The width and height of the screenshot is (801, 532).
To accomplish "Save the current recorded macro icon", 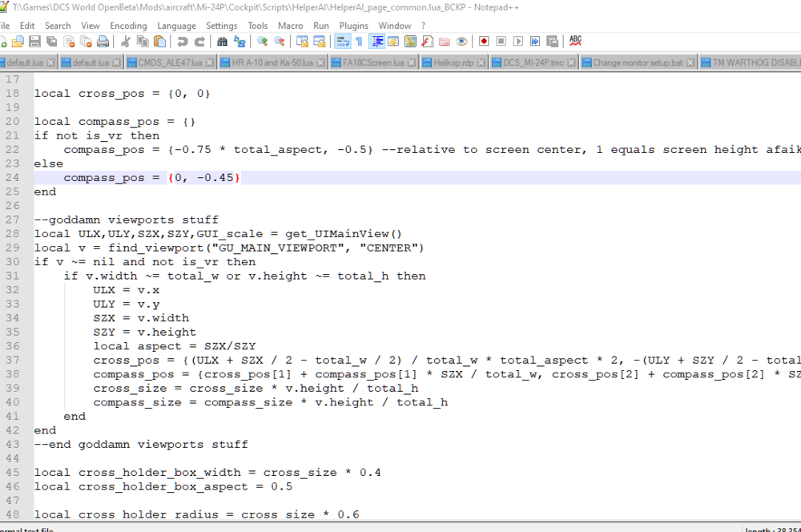I will [x=552, y=42].
